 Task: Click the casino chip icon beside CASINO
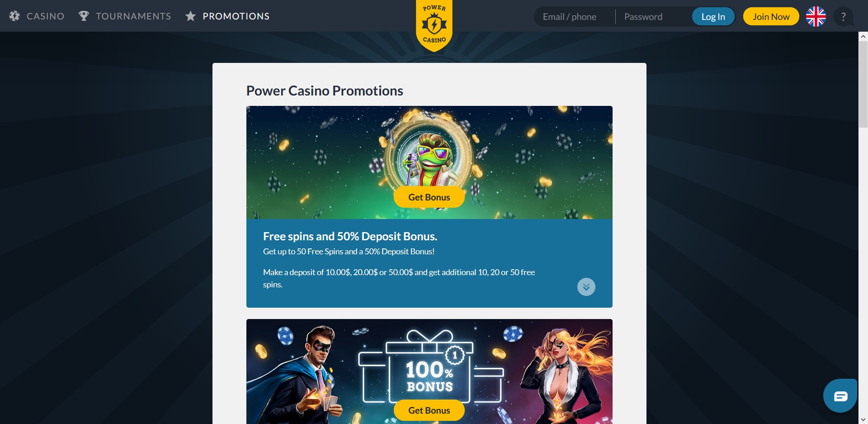point(14,16)
